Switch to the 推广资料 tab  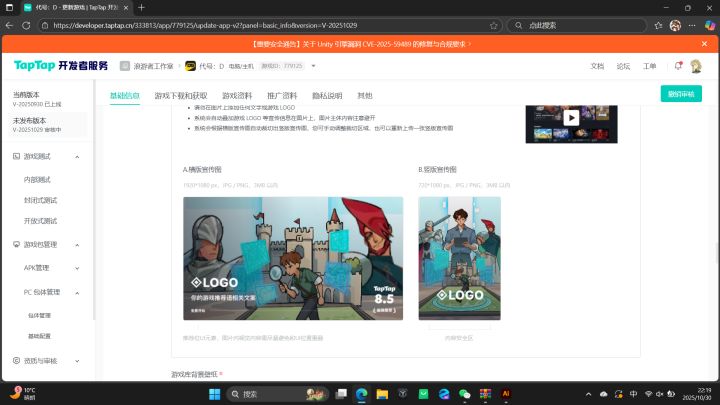click(x=282, y=96)
